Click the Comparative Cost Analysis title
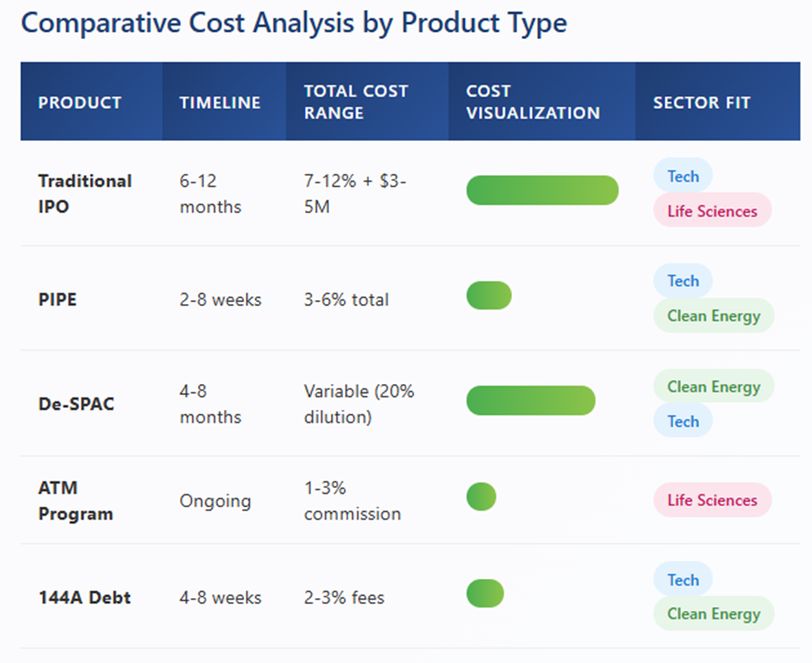This screenshot has width=812, height=663. point(294,22)
